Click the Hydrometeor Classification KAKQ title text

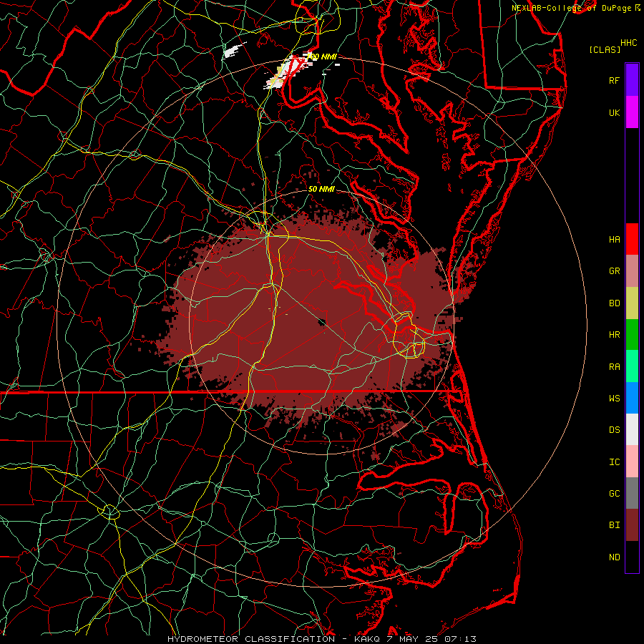pyautogui.click(x=321, y=639)
